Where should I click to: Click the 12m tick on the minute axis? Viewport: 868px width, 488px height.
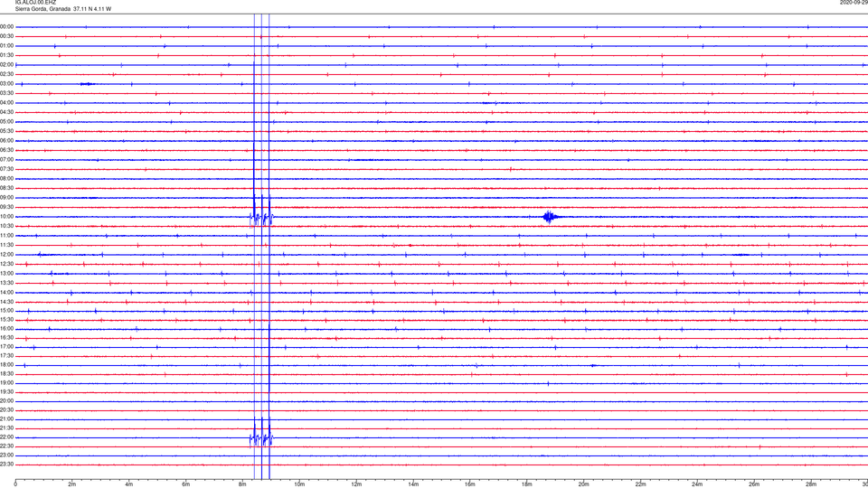356,484
